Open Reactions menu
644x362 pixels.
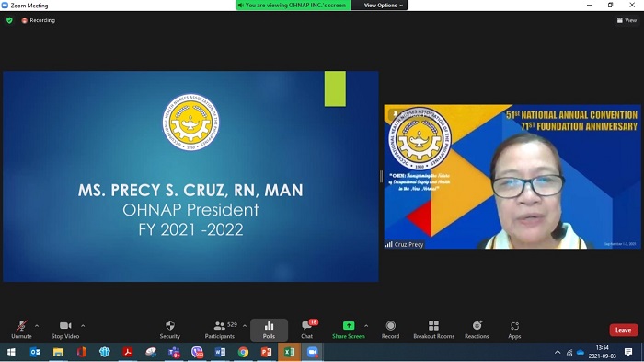point(477,330)
